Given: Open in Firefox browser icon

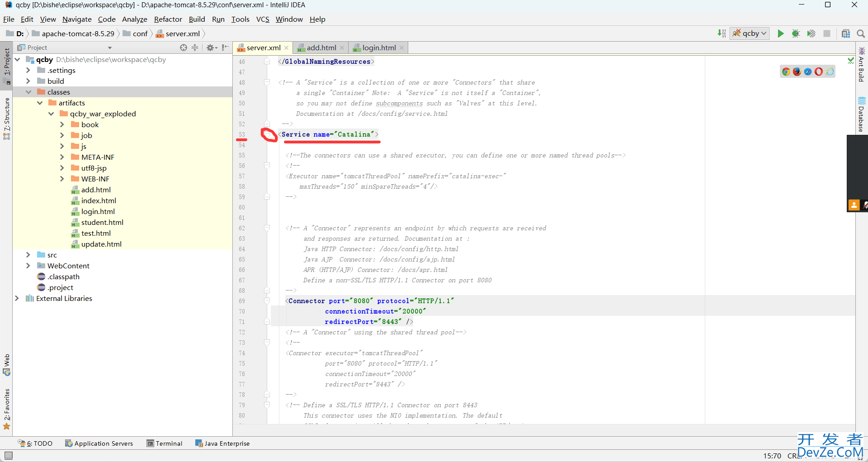Looking at the screenshot, I should pyautogui.click(x=797, y=71).
